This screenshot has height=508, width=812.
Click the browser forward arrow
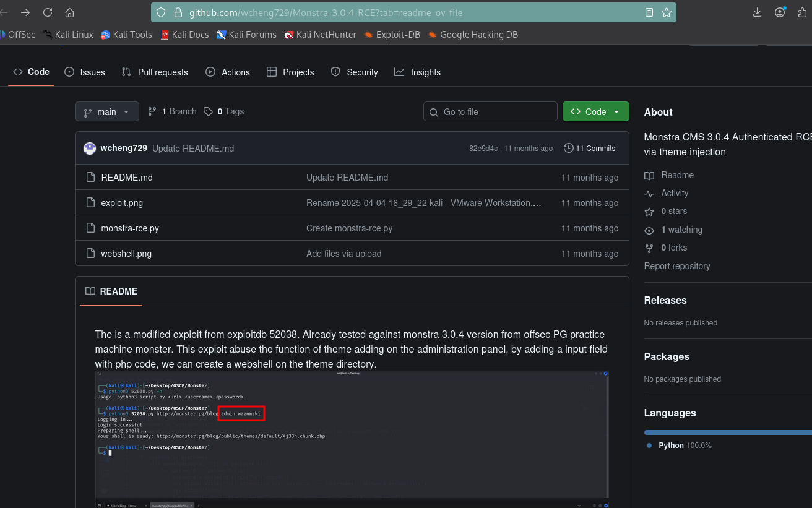coord(25,12)
